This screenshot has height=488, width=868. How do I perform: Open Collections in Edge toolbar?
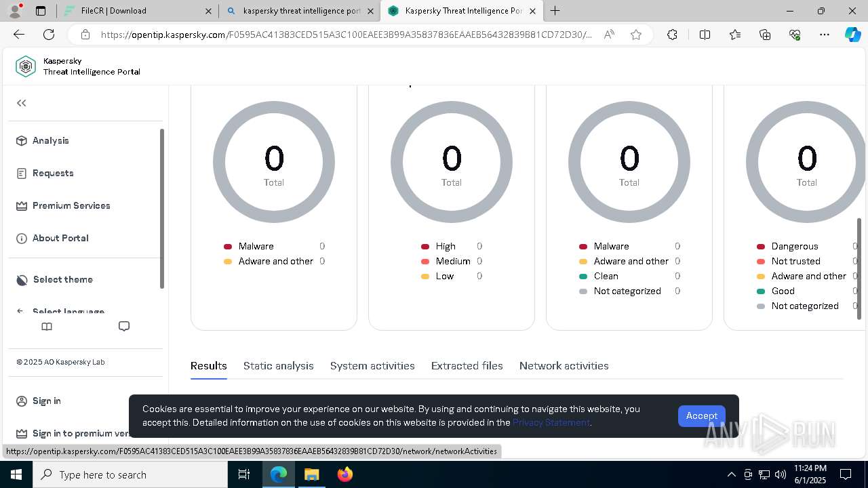[x=765, y=35]
